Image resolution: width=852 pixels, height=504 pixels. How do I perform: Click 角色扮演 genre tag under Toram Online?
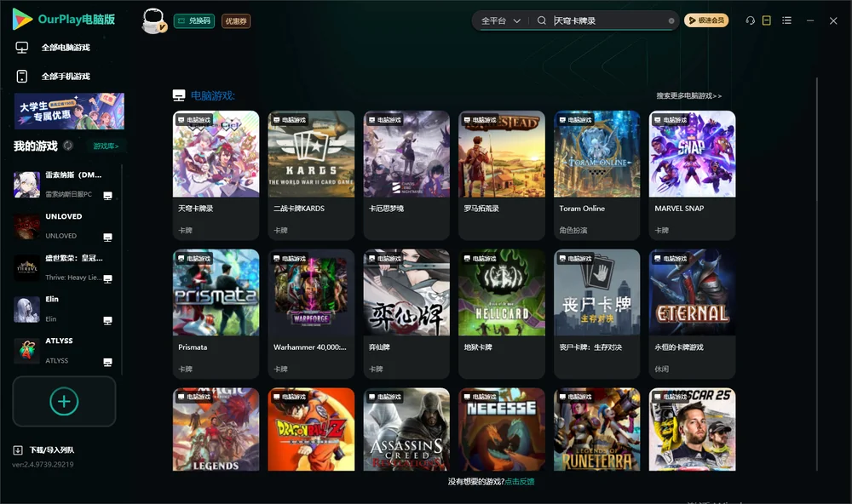coord(573,230)
